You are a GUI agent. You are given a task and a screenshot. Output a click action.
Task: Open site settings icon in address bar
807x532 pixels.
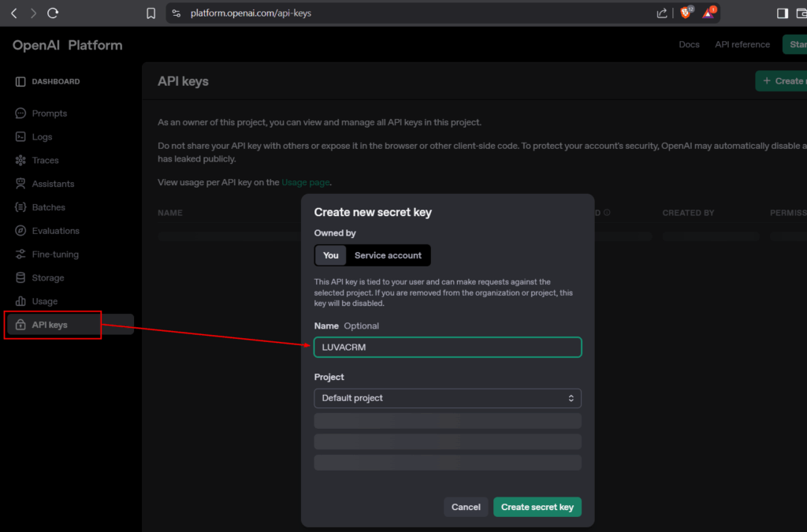[x=177, y=13]
